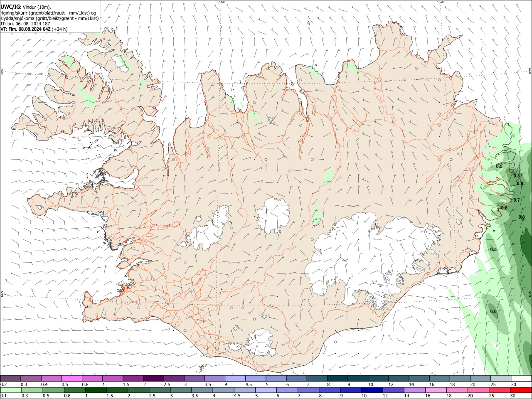Image resolution: width=532 pixels, height=399 pixels.
Task: Click the '0.1' rain scale label
Action: (x=4, y=396)
